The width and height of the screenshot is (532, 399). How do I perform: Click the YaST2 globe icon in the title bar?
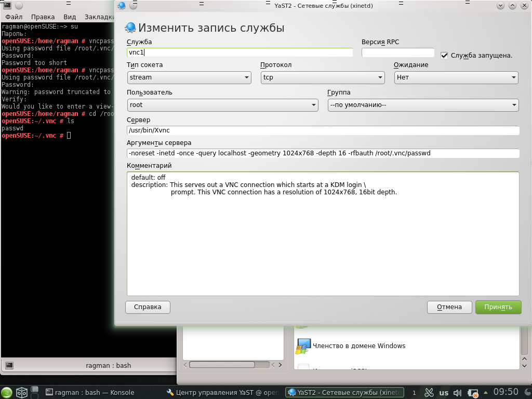pos(122,6)
